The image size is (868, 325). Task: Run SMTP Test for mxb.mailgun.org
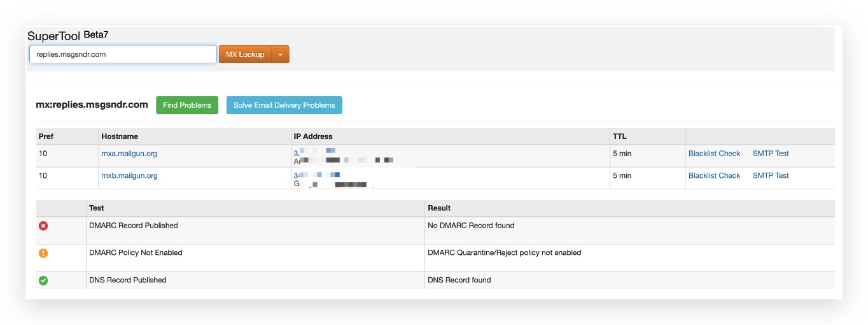[x=771, y=176]
